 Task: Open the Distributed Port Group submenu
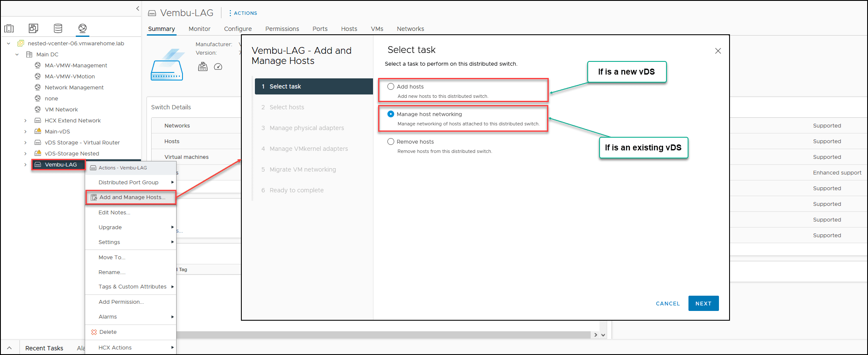click(131, 182)
